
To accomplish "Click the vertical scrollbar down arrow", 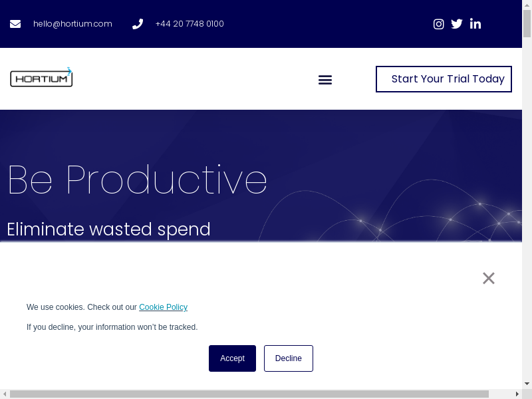I will (527, 384).
